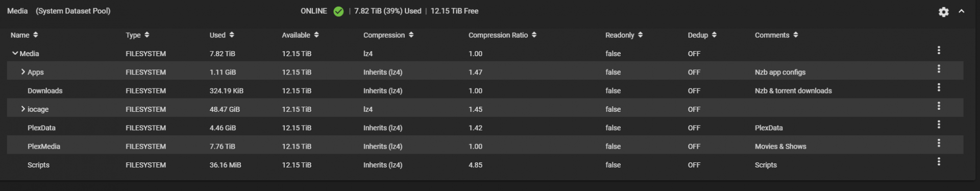Collapse the Media root dataset tree
Viewport: 980px width, 191px height.
(x=15, y=53)
